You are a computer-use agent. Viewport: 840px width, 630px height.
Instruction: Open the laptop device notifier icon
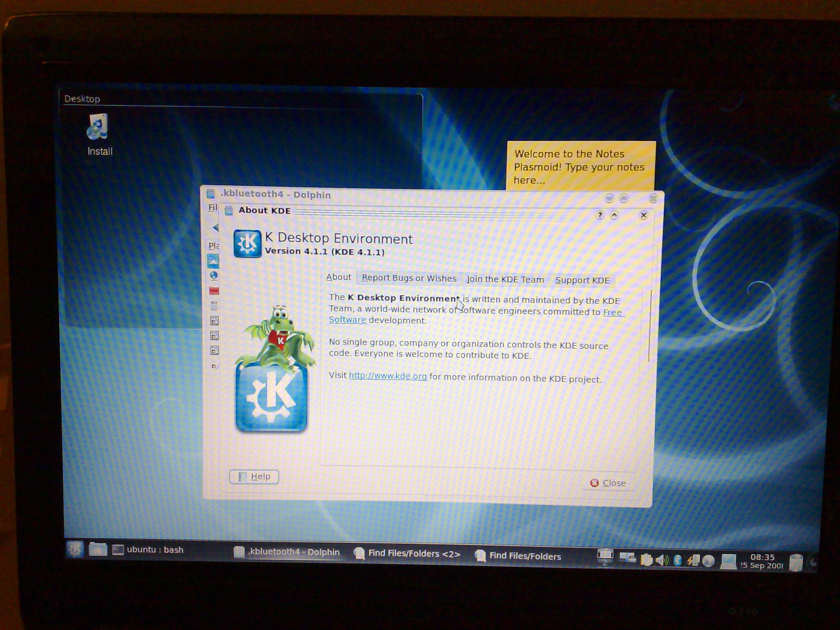[x=729, y=562]
